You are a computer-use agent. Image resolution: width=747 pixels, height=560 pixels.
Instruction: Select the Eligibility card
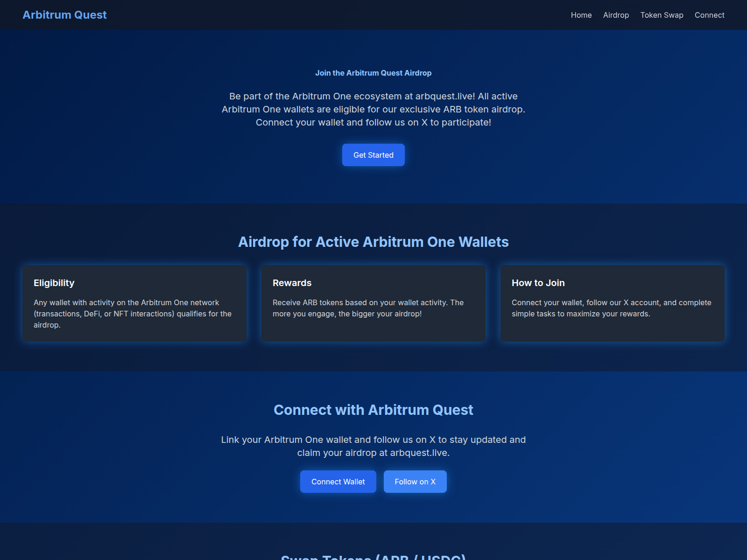(x=134, y=303)
